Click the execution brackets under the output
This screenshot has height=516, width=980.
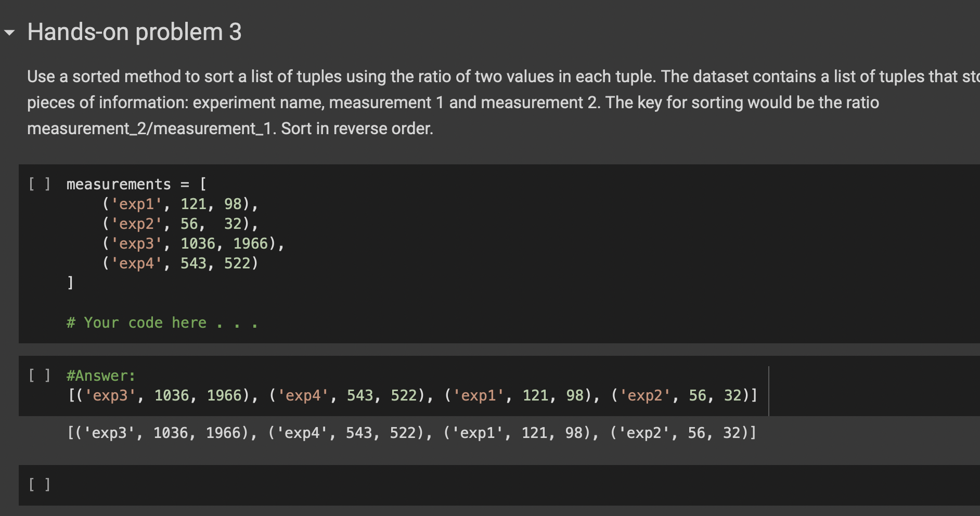click(39, 484)
